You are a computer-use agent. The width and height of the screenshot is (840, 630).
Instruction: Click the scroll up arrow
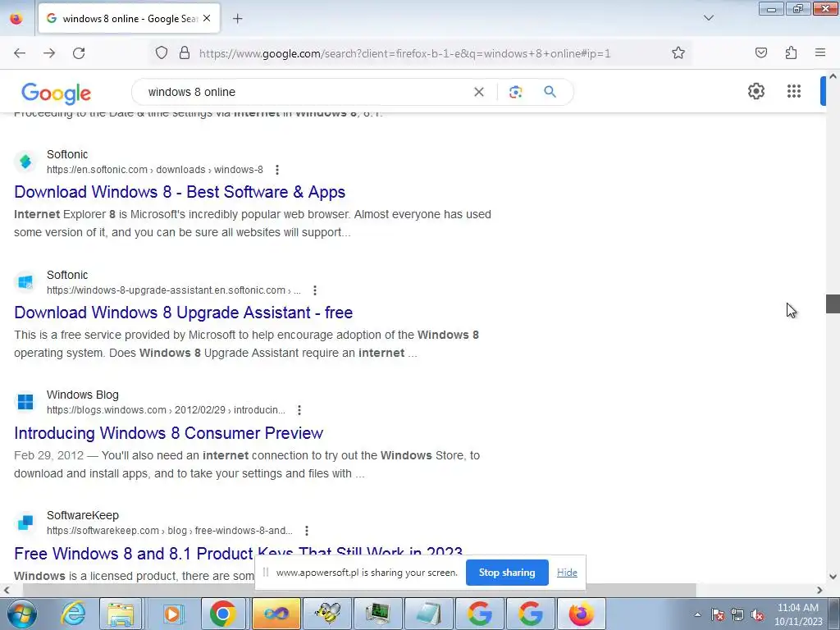(833, 76)
